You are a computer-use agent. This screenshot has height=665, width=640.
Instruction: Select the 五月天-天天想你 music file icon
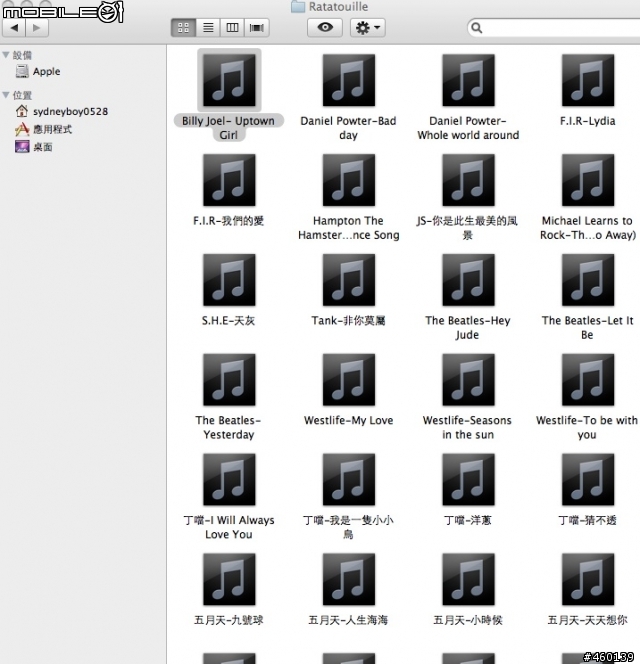(x=588, y=579)
